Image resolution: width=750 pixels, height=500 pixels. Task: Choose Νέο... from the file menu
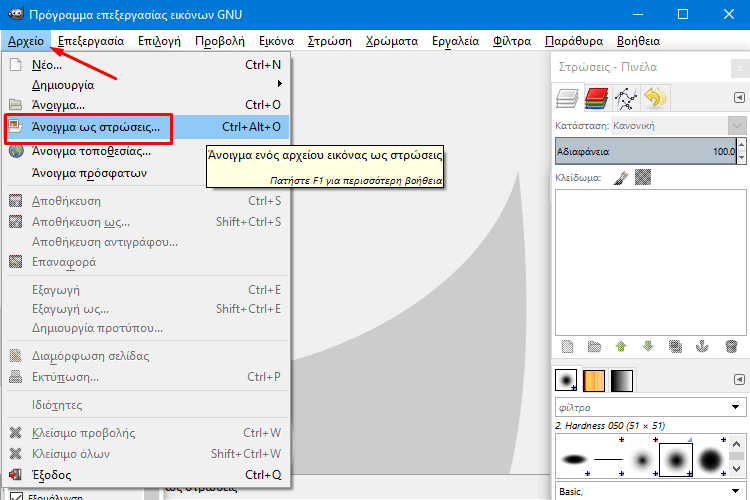[x=146, y=65]
